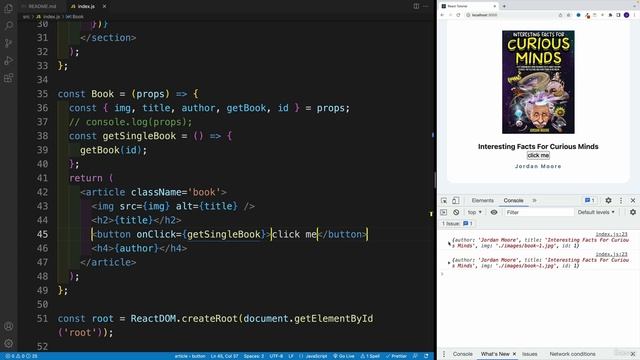The image size is (640, 360).
Task: Open the Chrome three-dot menu
Action: click(x=635, y=15)
